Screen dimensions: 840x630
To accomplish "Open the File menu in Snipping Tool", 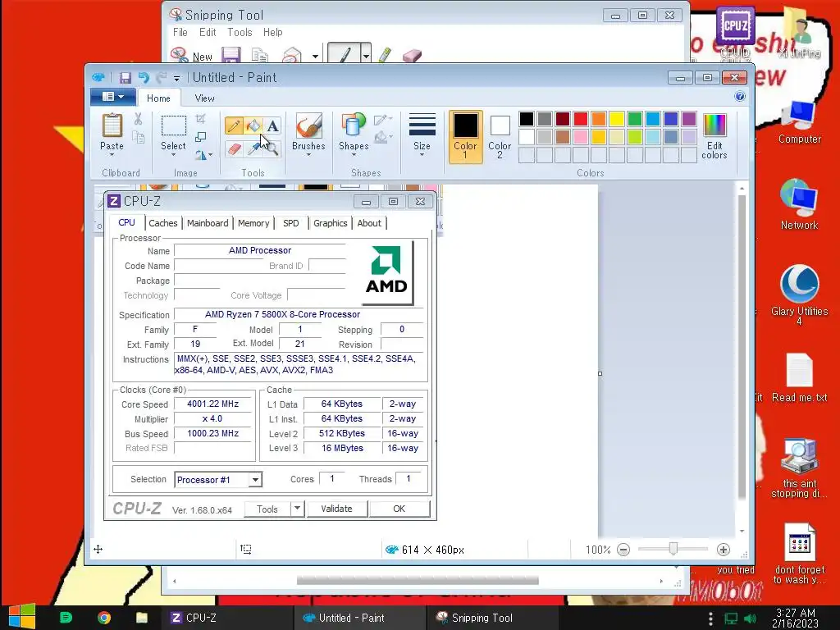I will click(180, 32).
